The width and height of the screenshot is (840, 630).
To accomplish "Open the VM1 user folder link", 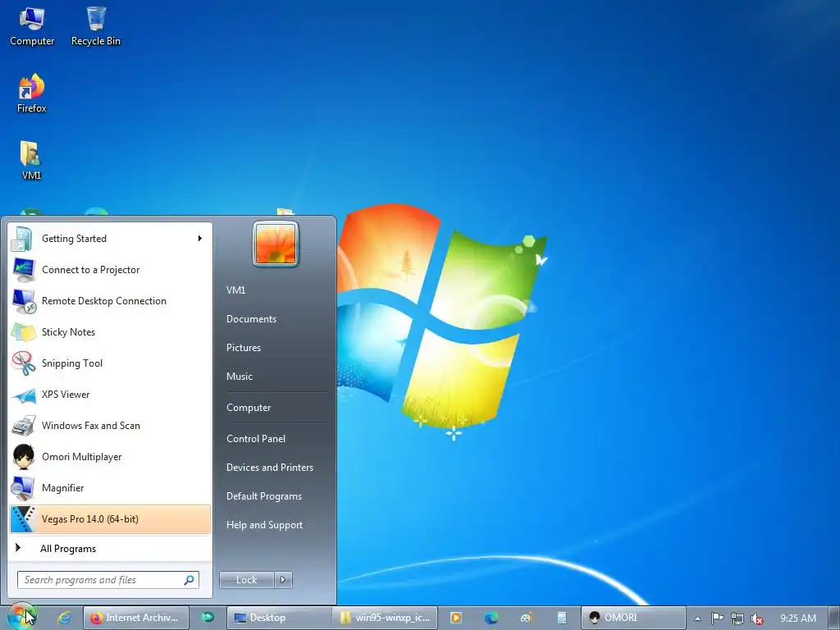I will coord(235,290).
